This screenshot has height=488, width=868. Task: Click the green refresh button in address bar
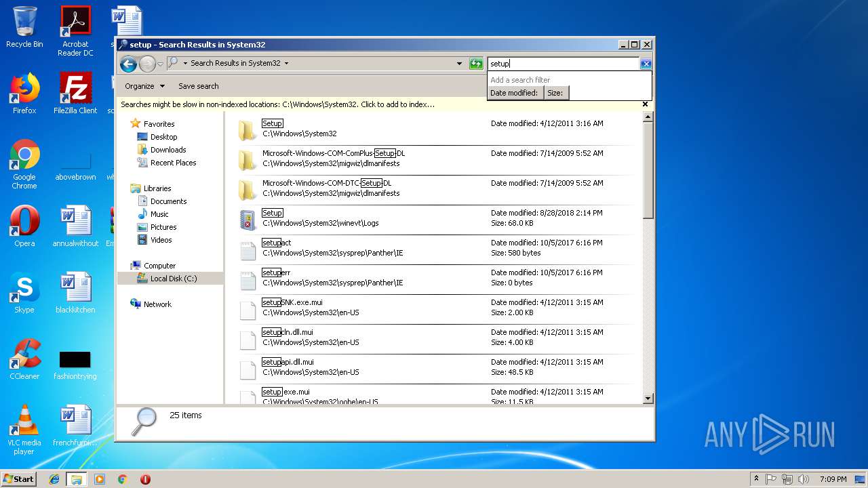476,64
